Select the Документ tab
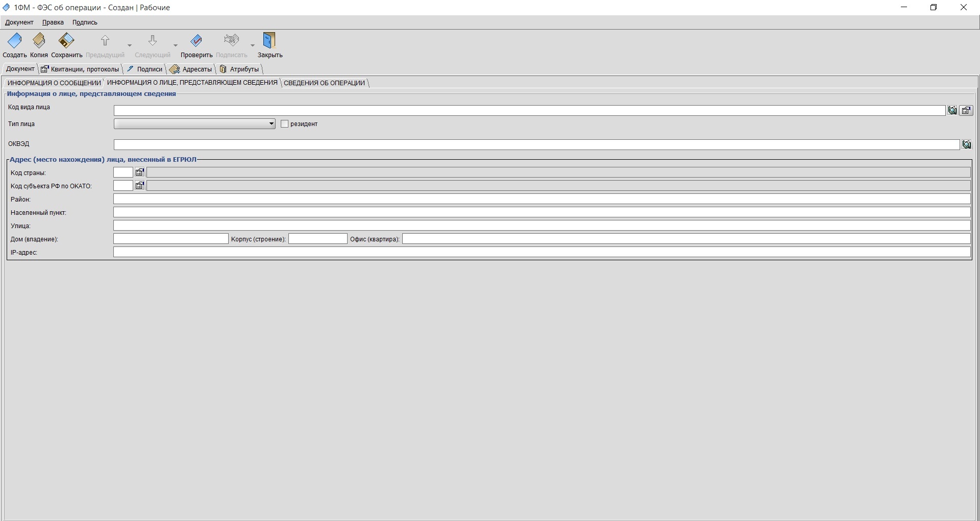This screenshot has width=980, height=521. click(x=20, y=69)
